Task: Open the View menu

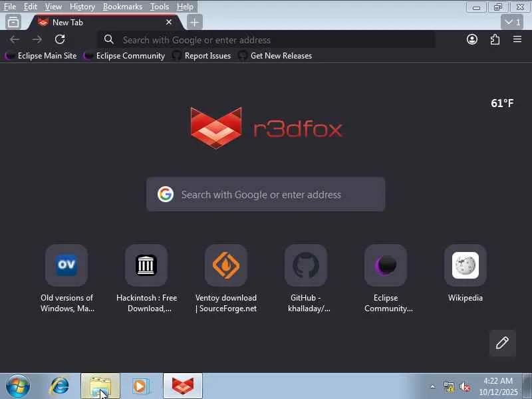Action: click(x=53, y=7)
